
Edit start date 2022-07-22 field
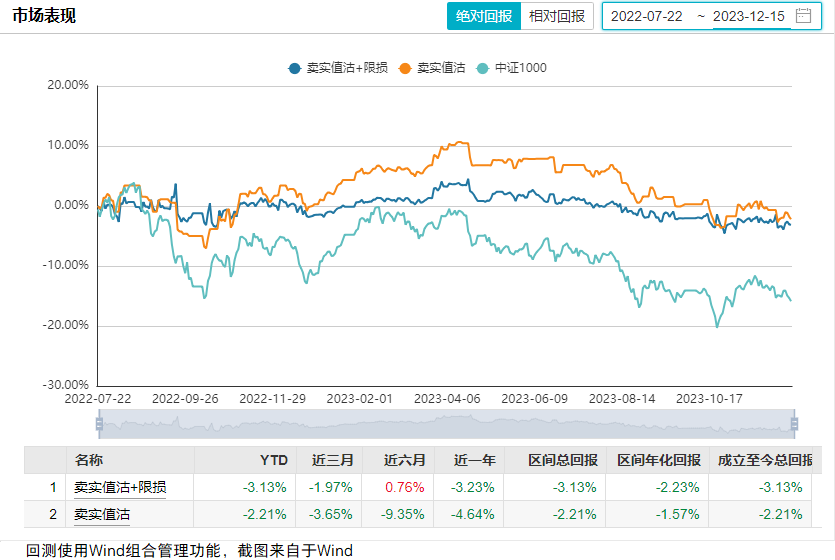point(646,16)
